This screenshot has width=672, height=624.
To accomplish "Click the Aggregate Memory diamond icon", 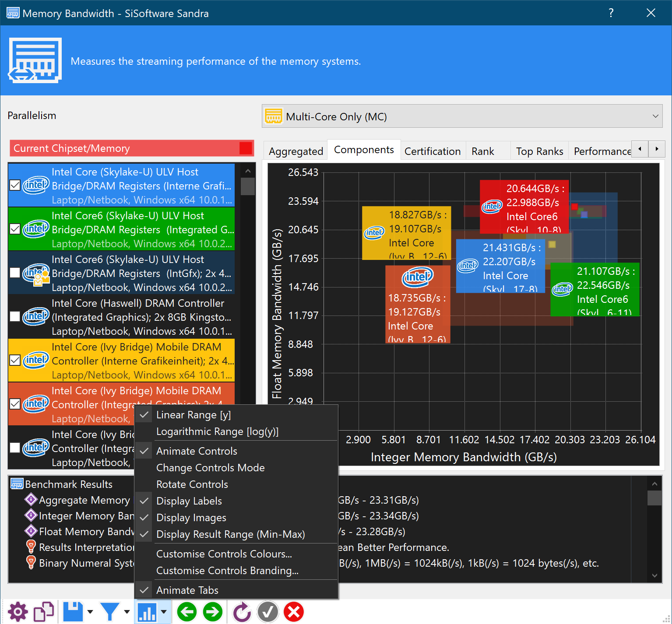I will point(31,500).
